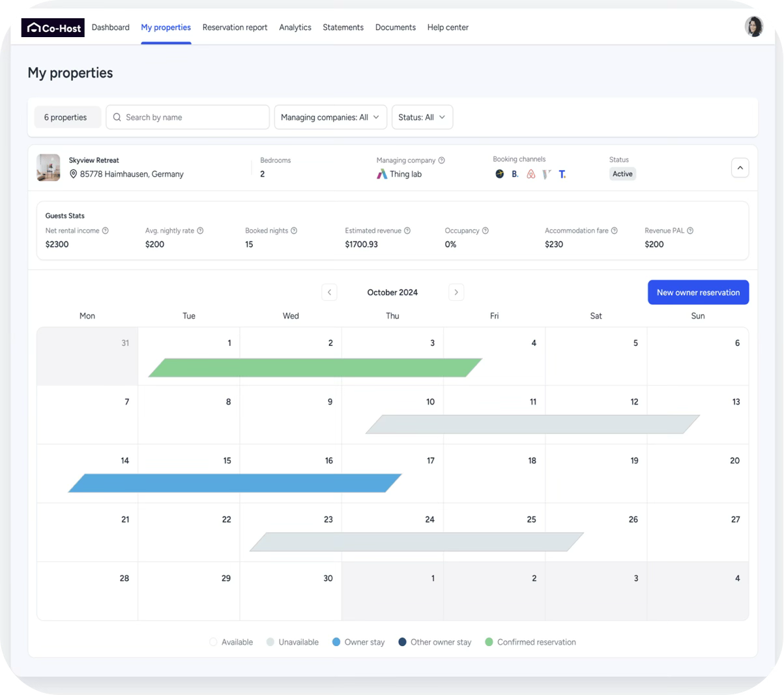Viewport: 784px width, 695px height.
Task: Select October 21 calendar cell
Action: click(87, 532)
